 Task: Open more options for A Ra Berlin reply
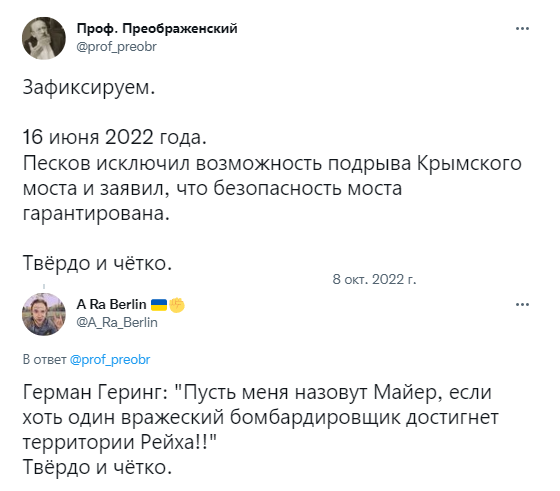522,305
